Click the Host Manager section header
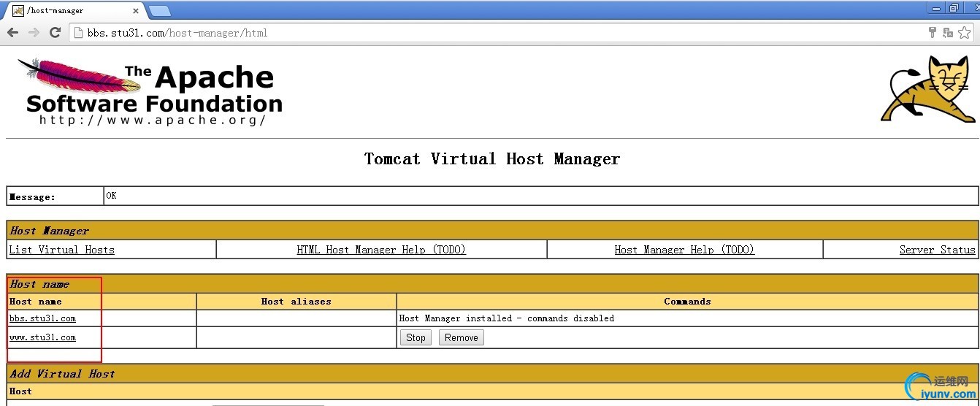Image resolution: width=980 pixels, height=406 pixels. click(492, 231)
